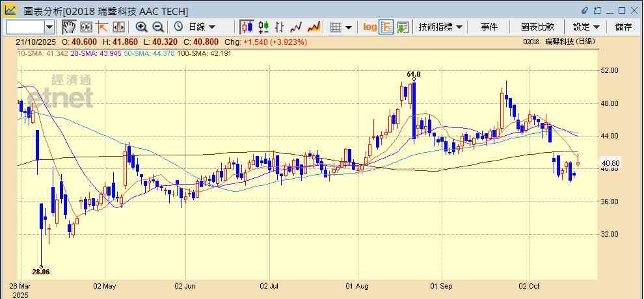644x299 pixels.
Task: Click the 圖表比較 chart compare button
Action: click(x=537, y=27)
